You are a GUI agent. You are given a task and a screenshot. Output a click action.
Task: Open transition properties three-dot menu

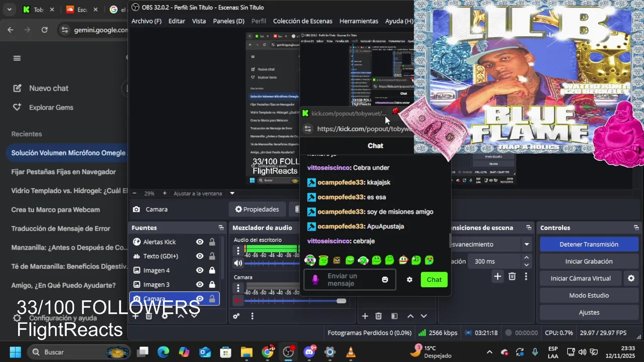tap(526, 276)
